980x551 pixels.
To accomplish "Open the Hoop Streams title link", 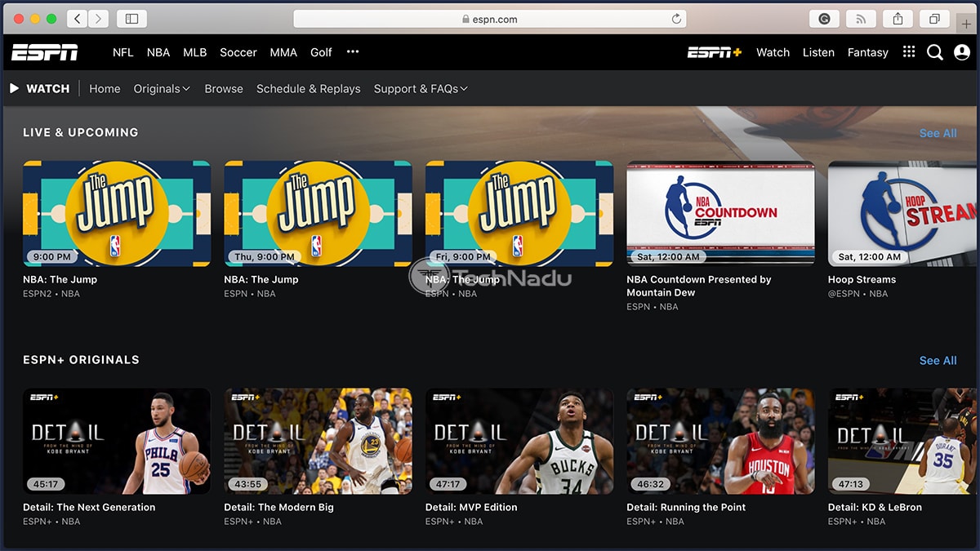I will (862, 279).
